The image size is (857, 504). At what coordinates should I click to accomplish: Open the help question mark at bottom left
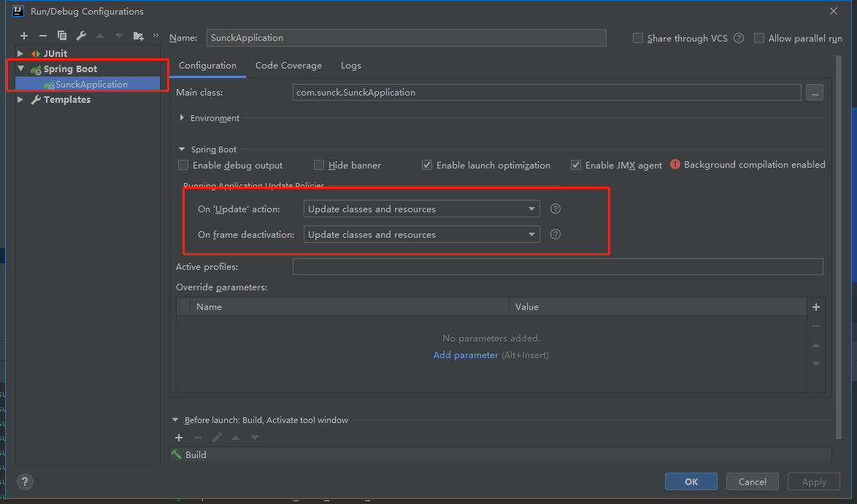click(24, 481)
